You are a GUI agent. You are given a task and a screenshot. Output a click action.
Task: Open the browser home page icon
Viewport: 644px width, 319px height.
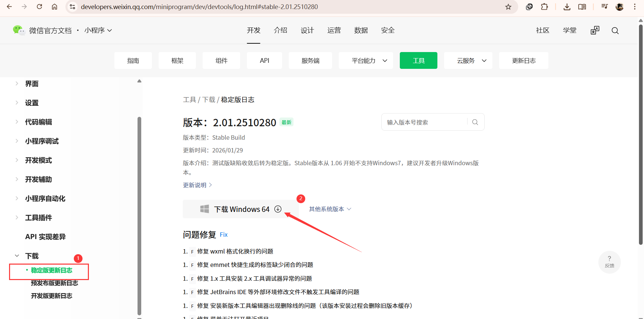click(54, 7)
